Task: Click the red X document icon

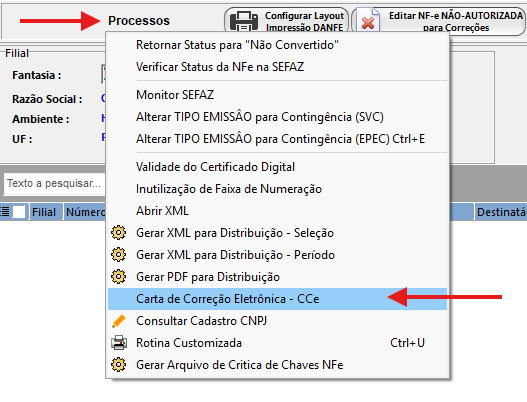Action: pos(368,22)
